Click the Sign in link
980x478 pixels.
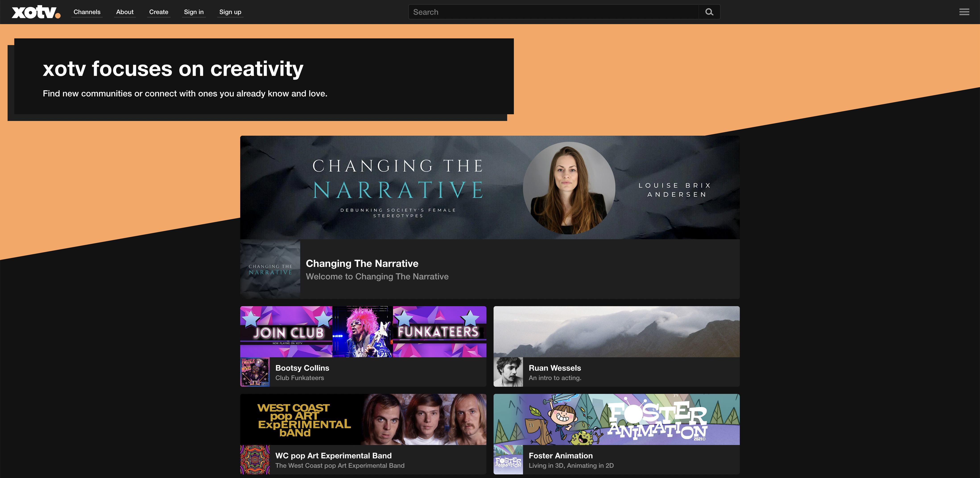[x=194, y=12]
